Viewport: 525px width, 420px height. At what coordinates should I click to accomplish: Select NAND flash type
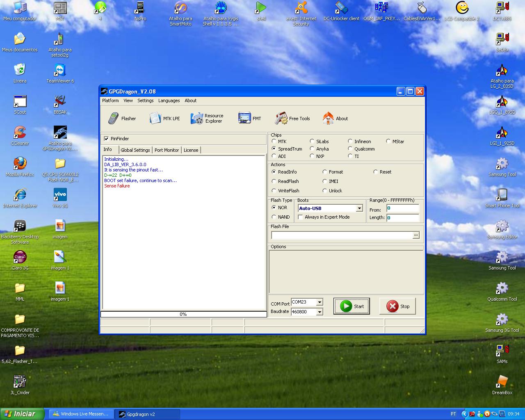tap(274, 217)
